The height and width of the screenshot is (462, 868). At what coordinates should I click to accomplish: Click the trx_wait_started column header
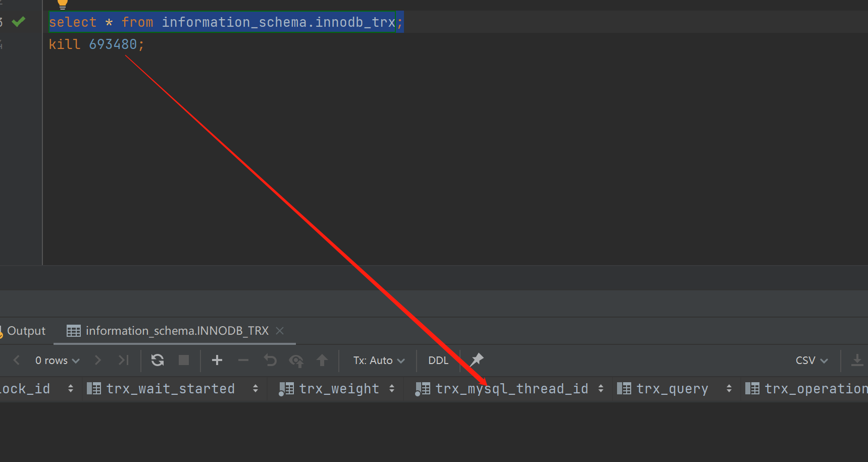tap(170, 389)
